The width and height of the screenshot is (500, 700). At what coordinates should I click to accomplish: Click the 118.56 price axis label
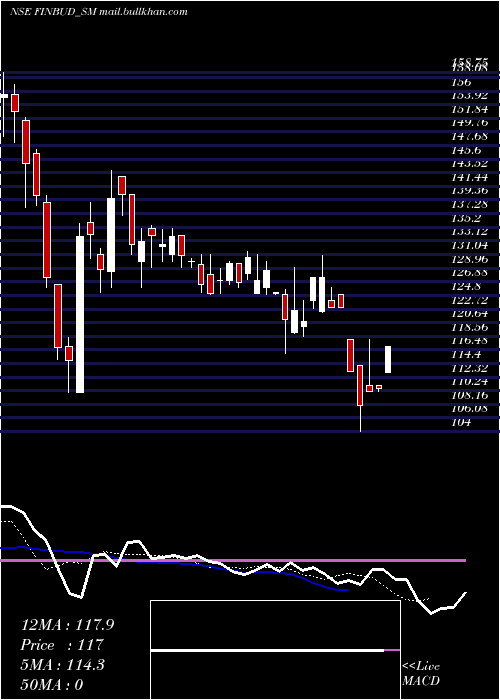click(469, 327)
